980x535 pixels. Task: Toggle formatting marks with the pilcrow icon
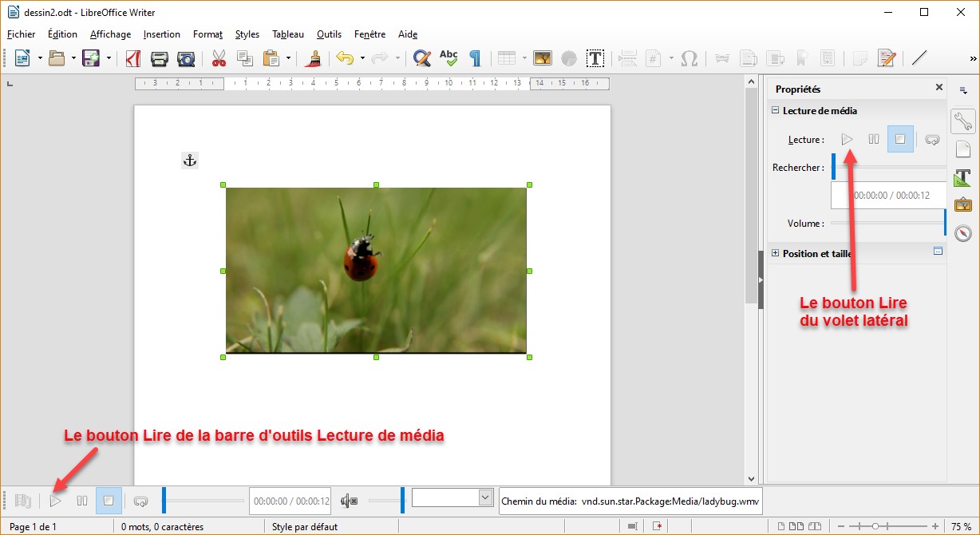point(475,58)
